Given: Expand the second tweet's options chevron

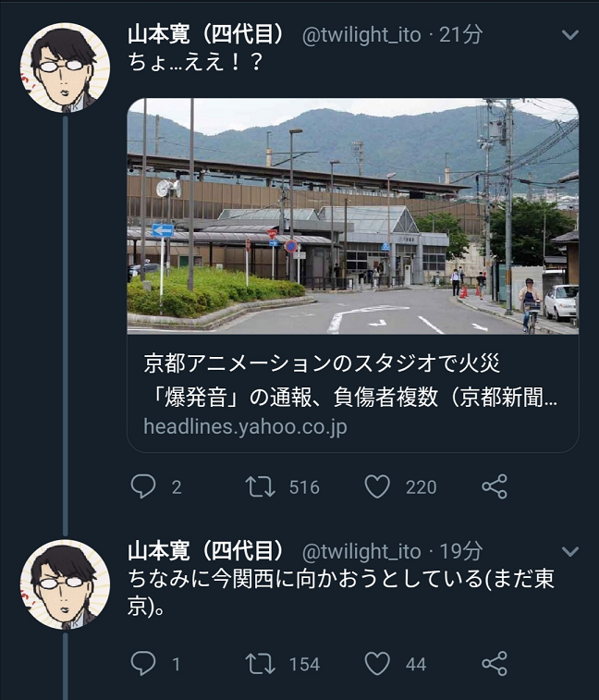Looking at the screenshot, I should (570, 551).
